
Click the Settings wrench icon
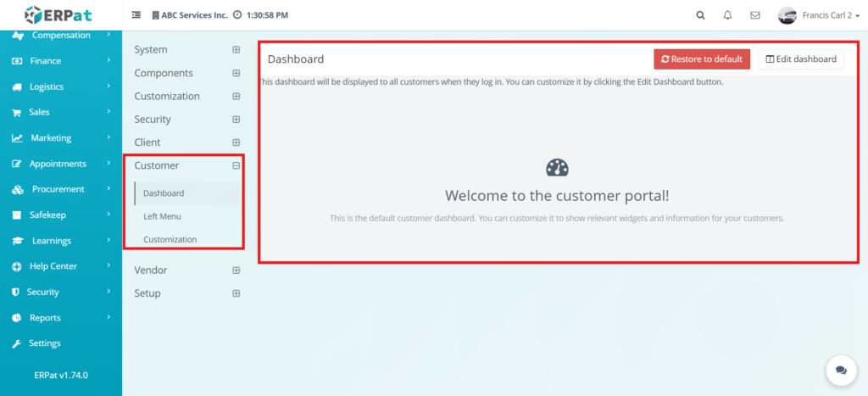tap(17, 343)
